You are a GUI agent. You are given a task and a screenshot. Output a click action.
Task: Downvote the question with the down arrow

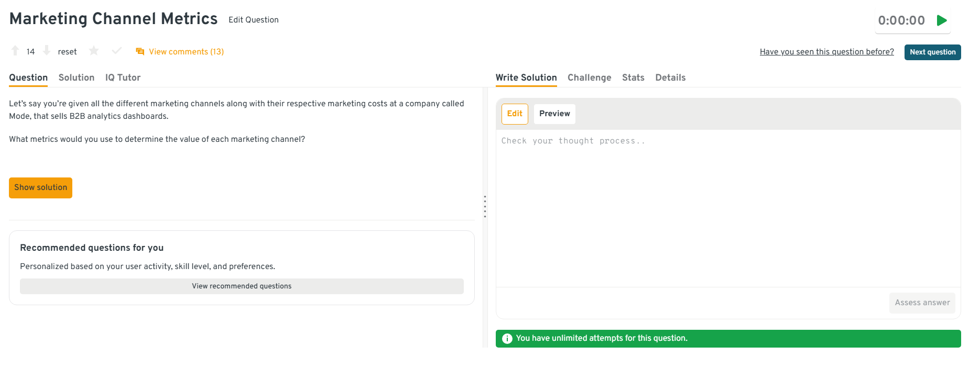(x=47, y=51)
